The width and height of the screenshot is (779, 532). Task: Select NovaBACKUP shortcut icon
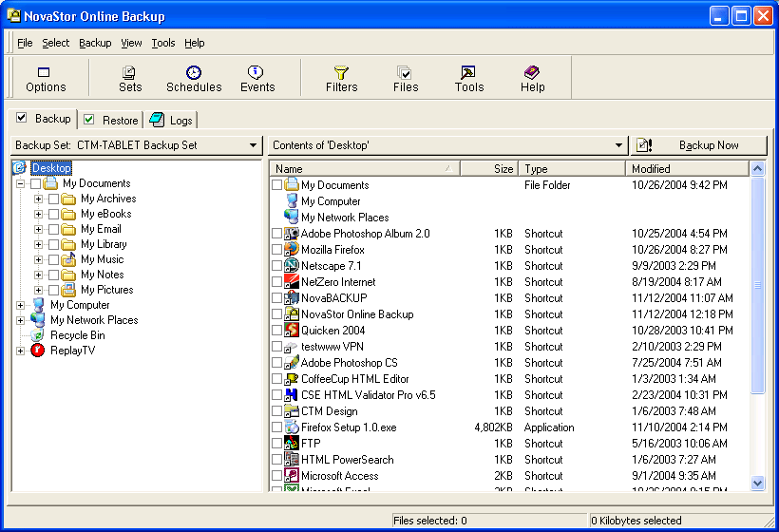(291, 298)
